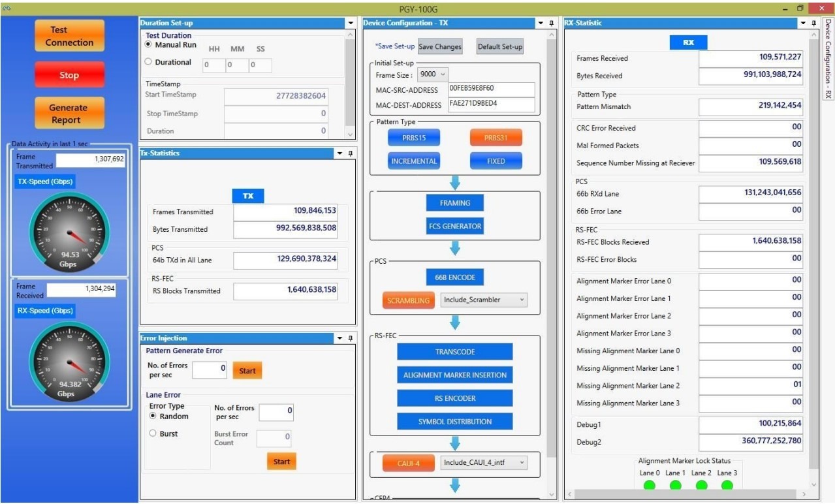Image resolution: width=835 pixels, height=504 pixels.
Task: Switch to the Device Configuration - RX side tab
Action: (828, 62)
